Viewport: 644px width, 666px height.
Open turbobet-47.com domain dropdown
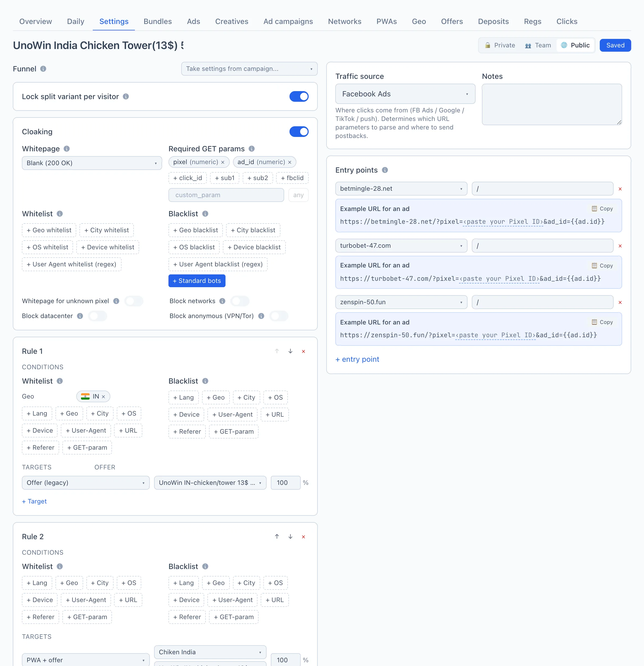401,246
